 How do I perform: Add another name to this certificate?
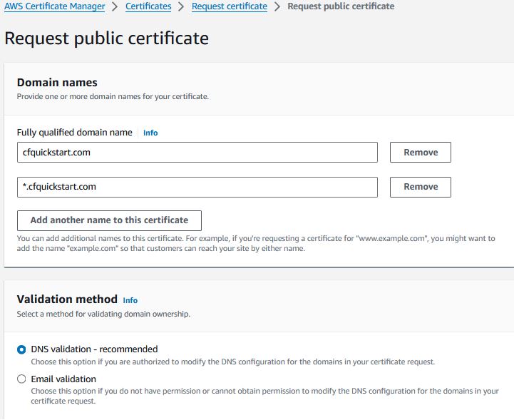pos(109,220)
